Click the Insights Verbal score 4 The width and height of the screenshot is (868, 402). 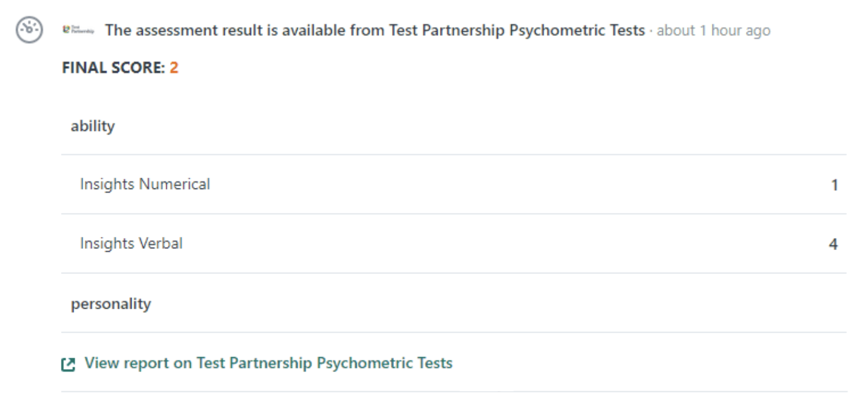pos(833,244)
